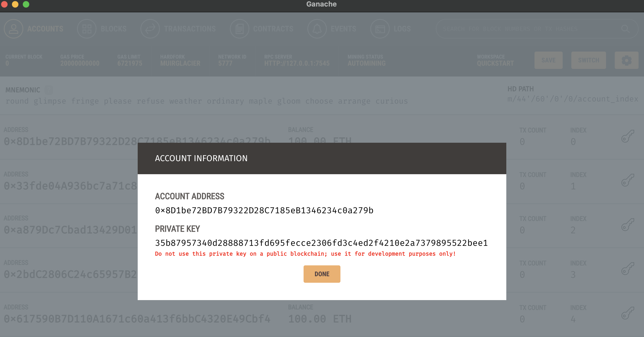
Task: Show private key for index 1 account
Action: [x=627, y=180]
